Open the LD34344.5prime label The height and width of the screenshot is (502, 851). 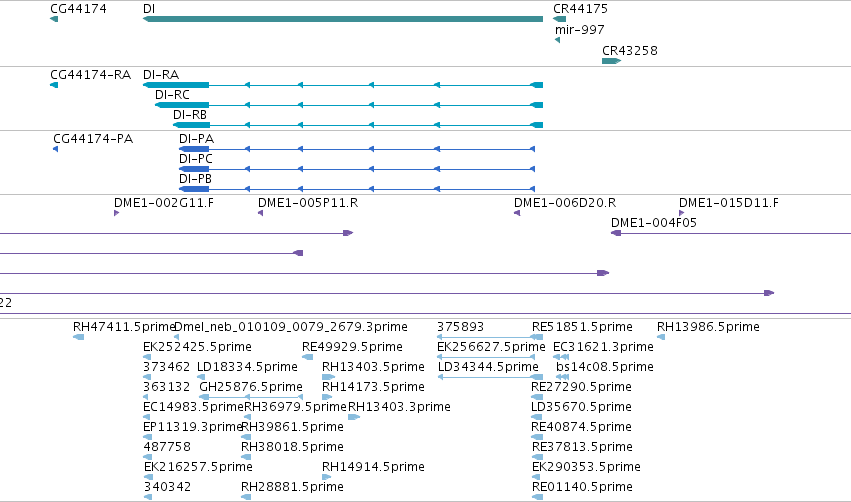pos(488,367)
